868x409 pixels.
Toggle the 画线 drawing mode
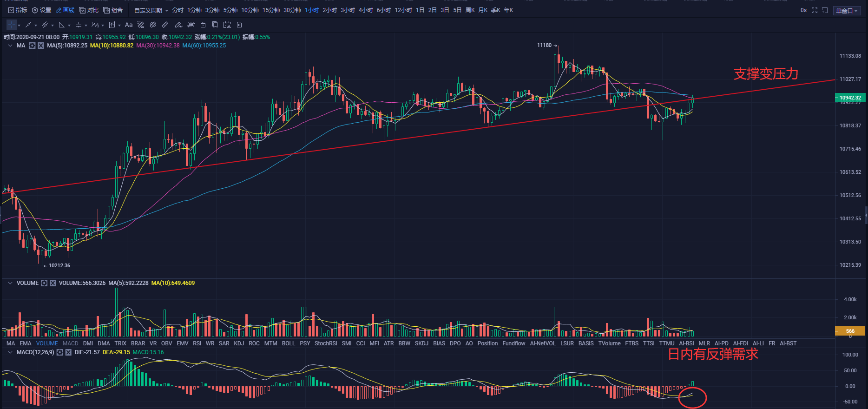click(65, 10)
